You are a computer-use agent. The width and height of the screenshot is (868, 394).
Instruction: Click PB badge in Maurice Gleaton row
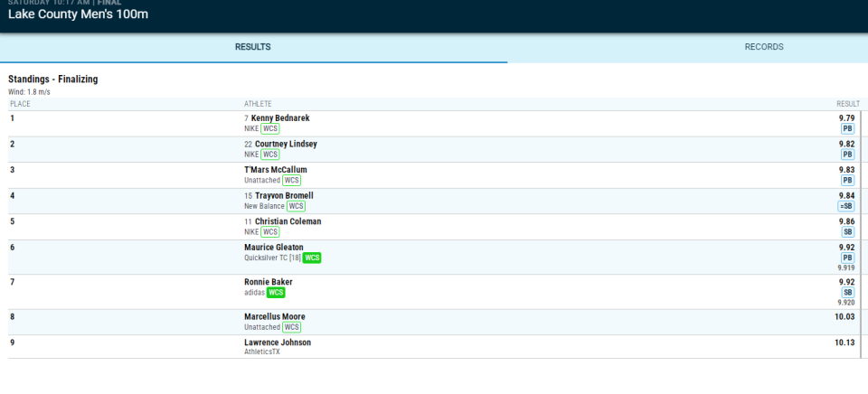click(x=847, y=258)
